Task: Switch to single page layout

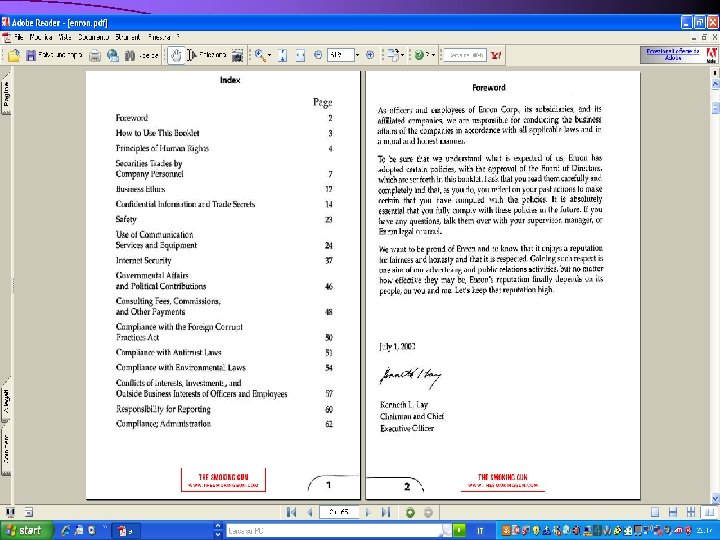Action: point(655,512)
